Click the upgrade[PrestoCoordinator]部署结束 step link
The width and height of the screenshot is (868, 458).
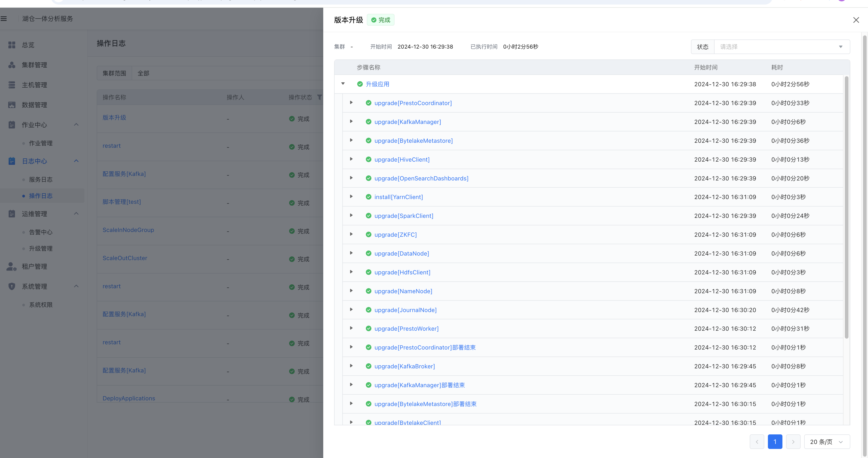tap(425, 347)
